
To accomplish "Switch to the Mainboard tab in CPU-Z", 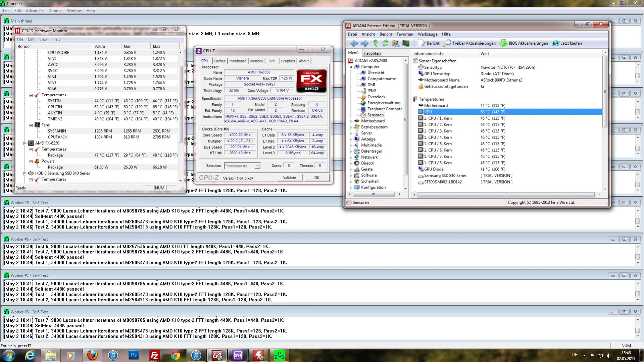I will coord(238,61).
